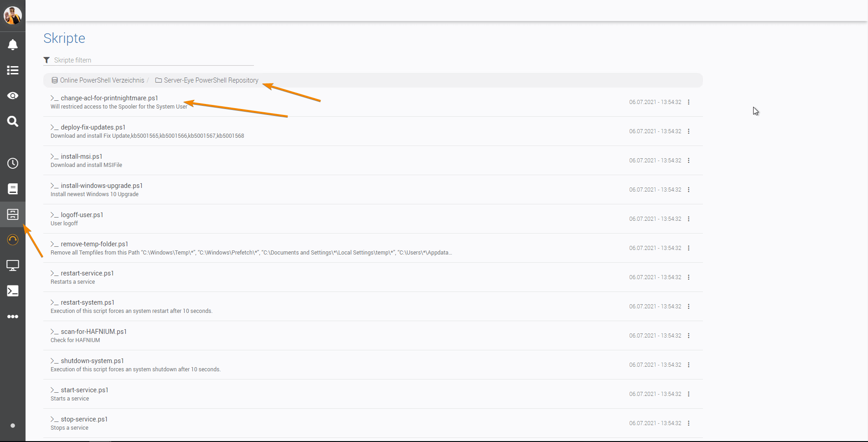Open deploy-fix-updates.ps1 script

point(93,127)
